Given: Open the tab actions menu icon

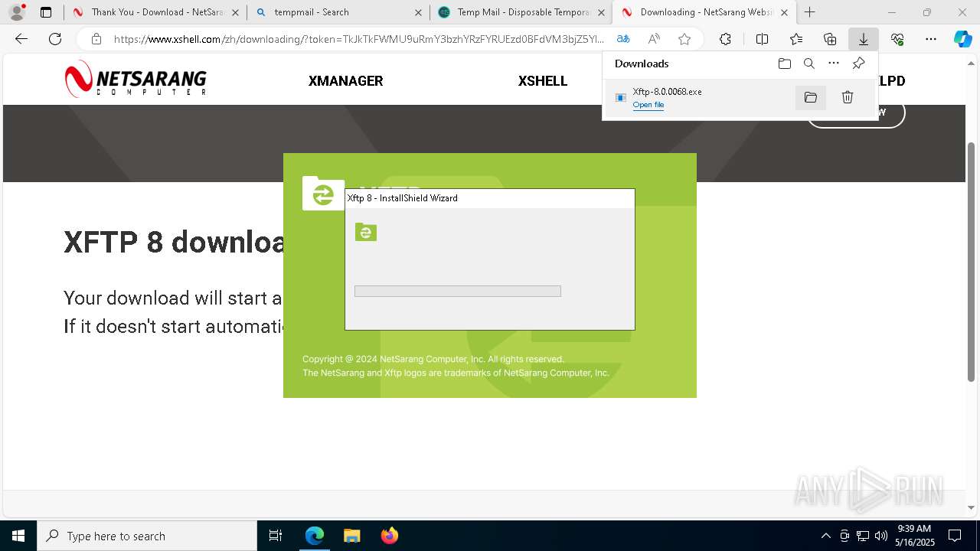Looking at the screenshot, I should click(46, 12).
